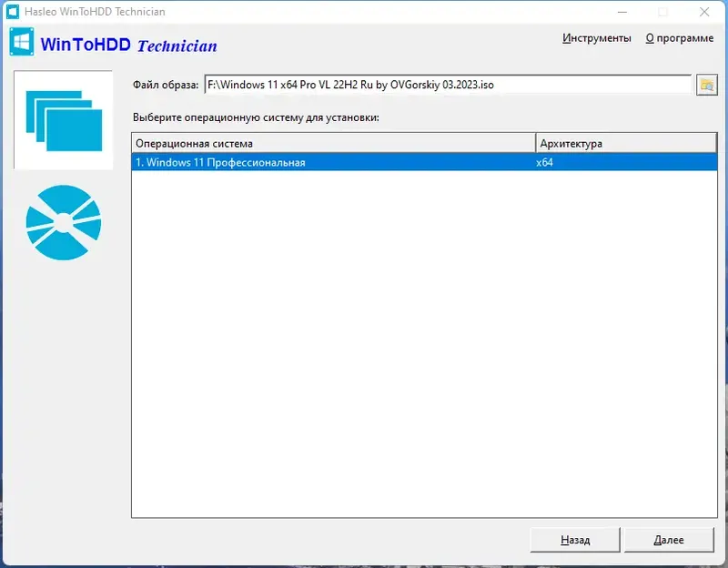Close the WinToHDD Technician window
Image resolution: width=728 pixels, height=568 pixels.
[x=704, y=12]
